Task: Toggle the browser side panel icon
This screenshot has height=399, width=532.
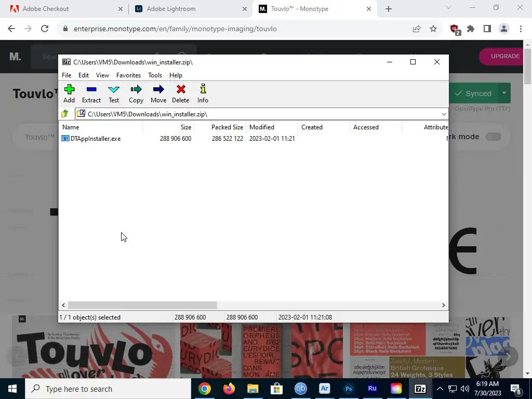Action: [487, 29]
